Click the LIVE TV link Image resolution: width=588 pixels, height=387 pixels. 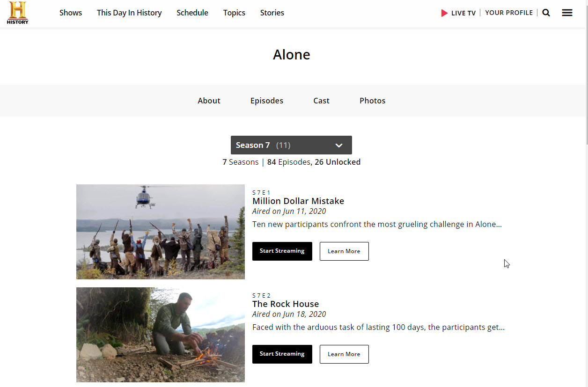click(x=463, y=13)
